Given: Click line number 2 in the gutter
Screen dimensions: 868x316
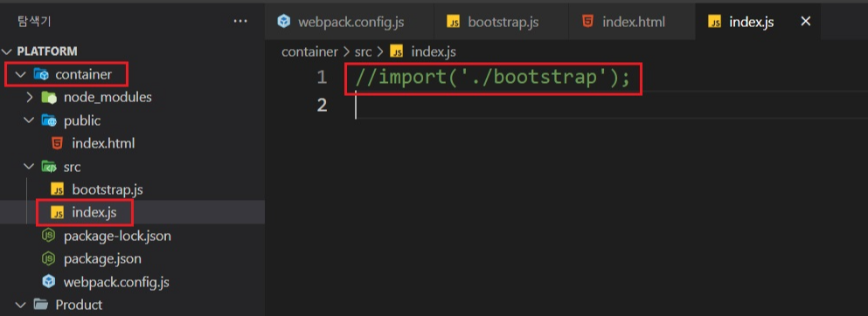Looking at the screenshot, I should click(322, 105).
